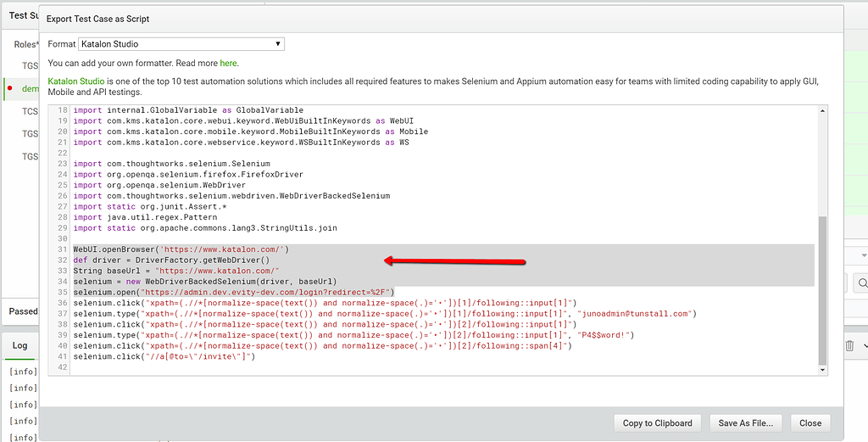Screen dimensions: 868x442
Task: Click the script area's vertical scrollbar thumb
Action: pyautogui.click(x=821, y=288)
